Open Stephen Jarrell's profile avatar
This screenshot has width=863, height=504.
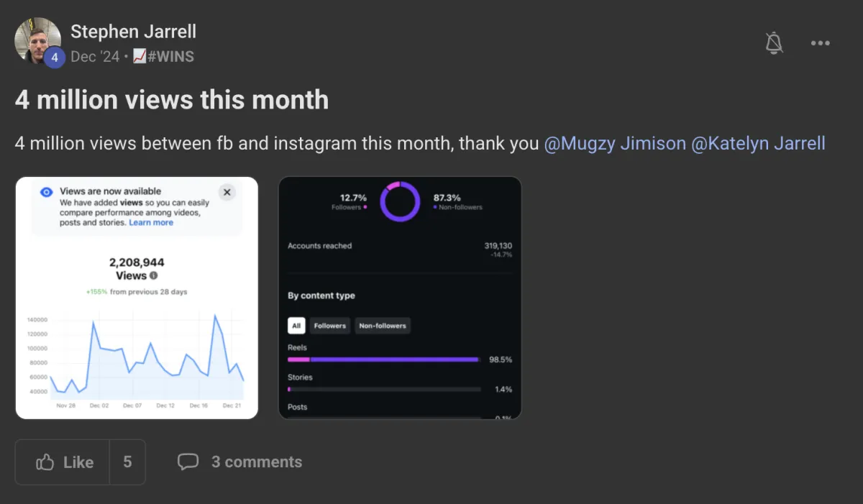click(37, 40)
